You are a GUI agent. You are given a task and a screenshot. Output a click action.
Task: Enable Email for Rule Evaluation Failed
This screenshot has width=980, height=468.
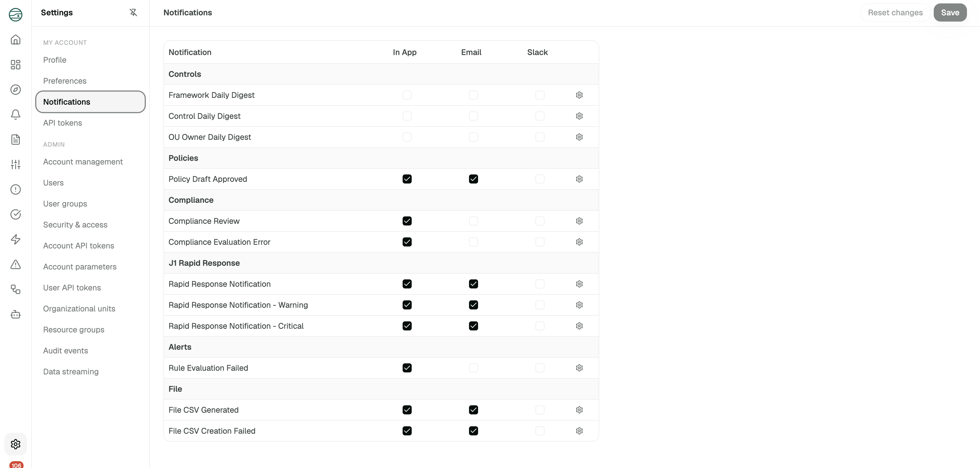click(473, 368)
